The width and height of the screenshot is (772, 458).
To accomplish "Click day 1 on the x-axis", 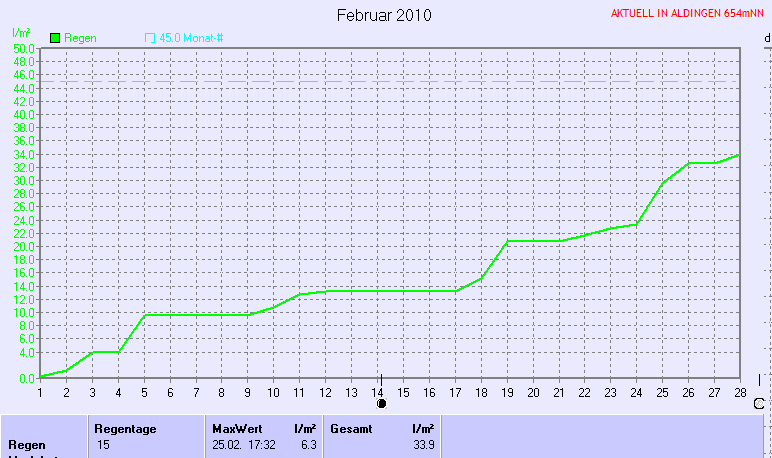I will click(40, 392).
